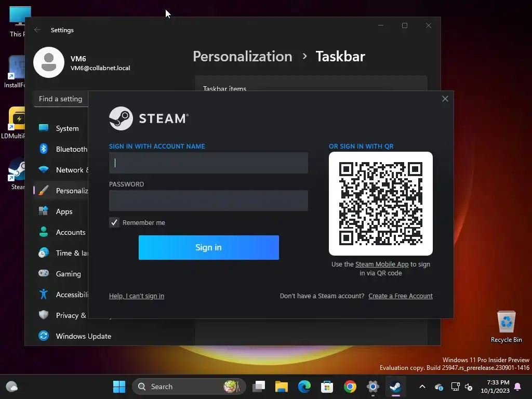532x399 pixels.
Task: Open System in the Settings sidebar
Action: (61, 128)
